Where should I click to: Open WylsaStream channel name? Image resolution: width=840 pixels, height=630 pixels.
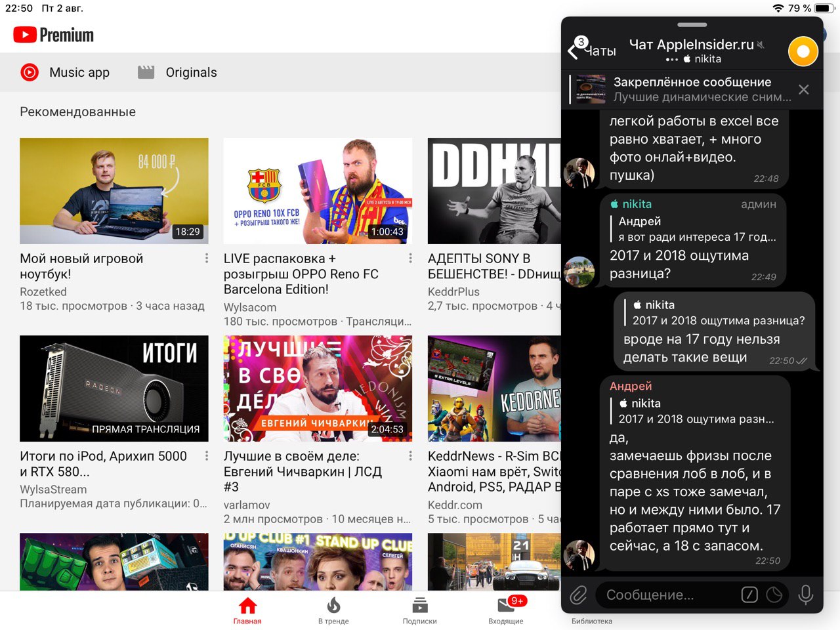click(x=53, y=490)
